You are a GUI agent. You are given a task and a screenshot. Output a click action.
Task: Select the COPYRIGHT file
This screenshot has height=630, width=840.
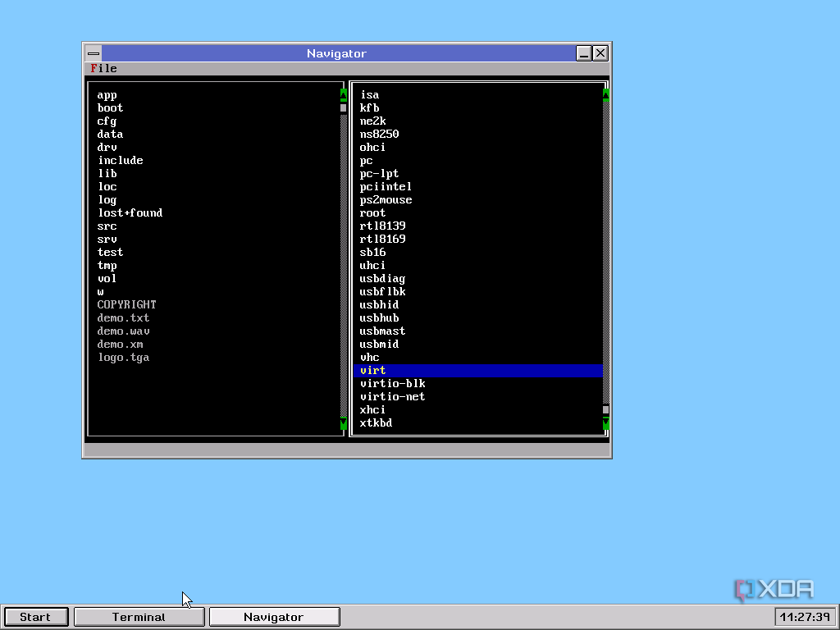(x=127, y=305)
